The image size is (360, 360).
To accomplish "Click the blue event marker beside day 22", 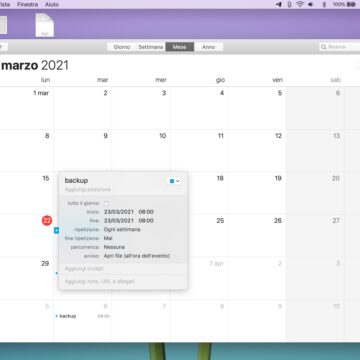I will pos(56,230).
